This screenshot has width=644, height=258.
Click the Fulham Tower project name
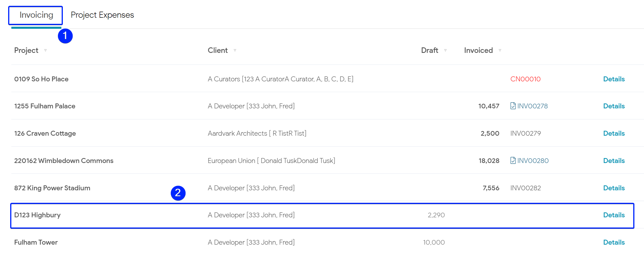click(36, 242)
